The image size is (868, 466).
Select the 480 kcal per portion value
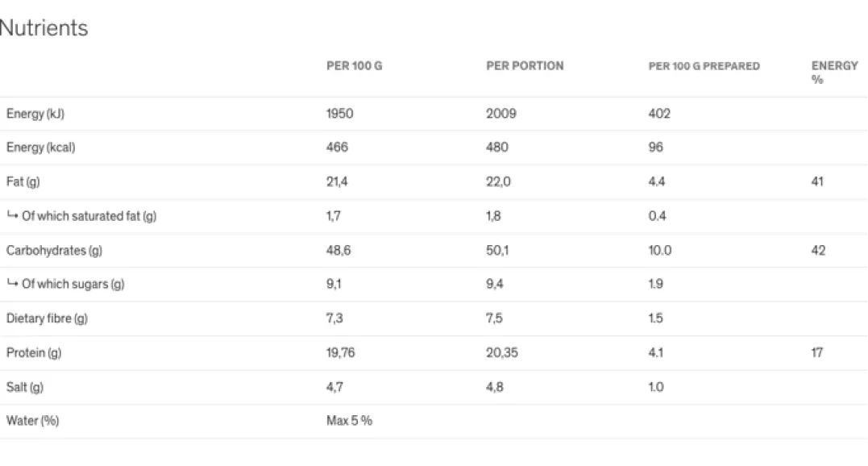pyautogui.click(x=497, y=148)
